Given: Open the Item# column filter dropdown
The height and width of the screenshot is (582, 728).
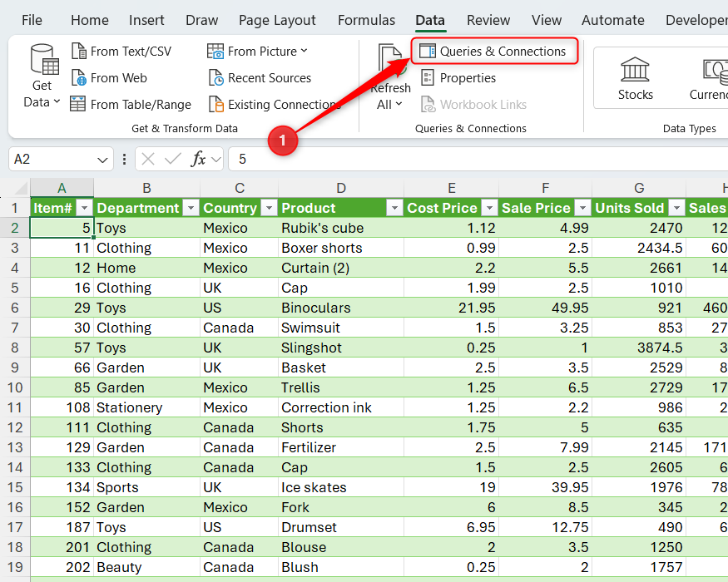Looking at the screenshot, I should pyautogui.click(x=85, y=208).
